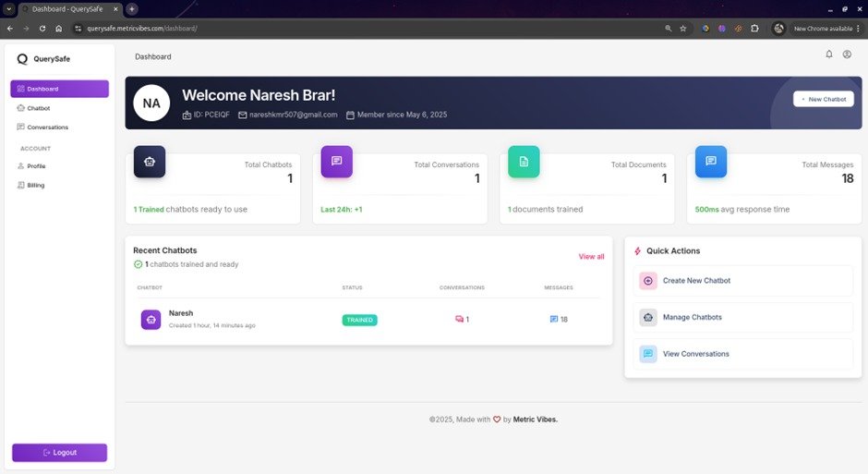Image resolution: width=868 pixels, height=474 pixels.
Task: Click the Create New Chatbot plus icon
Action: 648,281
